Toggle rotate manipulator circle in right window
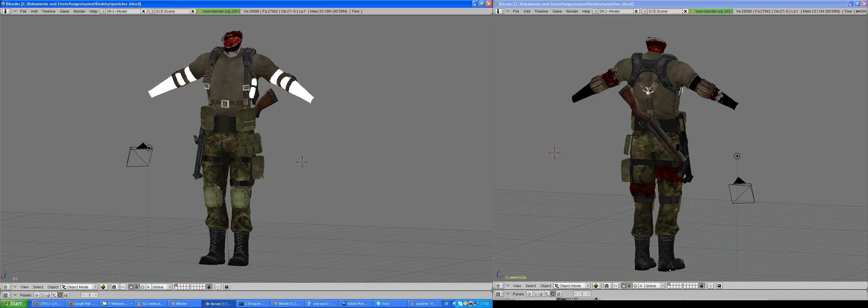This screenshot has width=868, height=308. coord(635,286)
